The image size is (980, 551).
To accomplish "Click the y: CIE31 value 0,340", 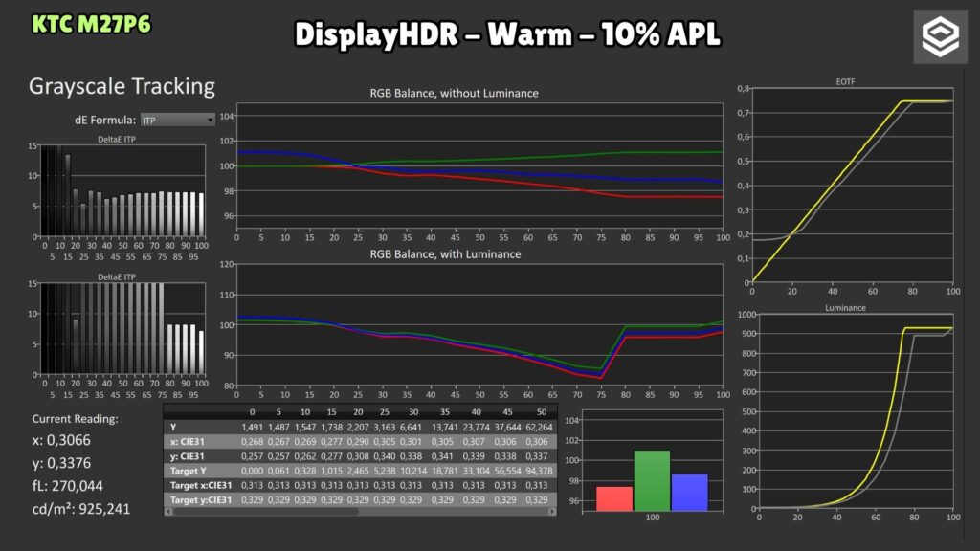I will (x=384, y=456).
